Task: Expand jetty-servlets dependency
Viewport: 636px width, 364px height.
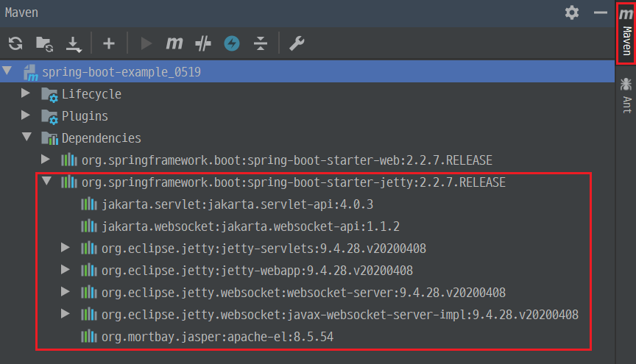Action: [x=66, y=248]
